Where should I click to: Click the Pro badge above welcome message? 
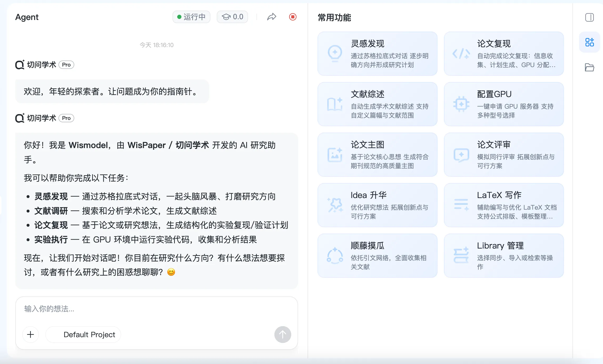click(x=66, y=65)
